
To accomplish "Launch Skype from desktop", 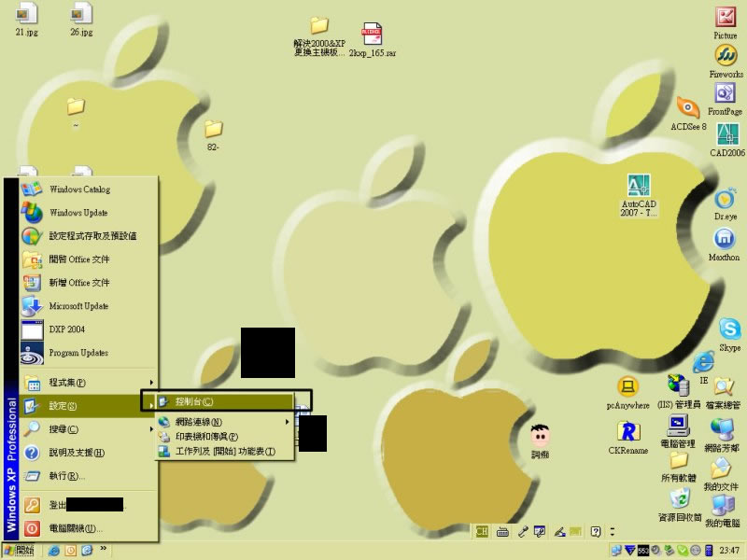I will coord(730,335).
